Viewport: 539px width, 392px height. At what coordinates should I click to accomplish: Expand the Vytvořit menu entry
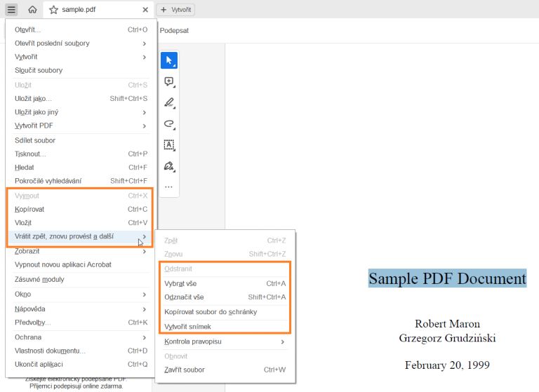click(x=81, y=57)
